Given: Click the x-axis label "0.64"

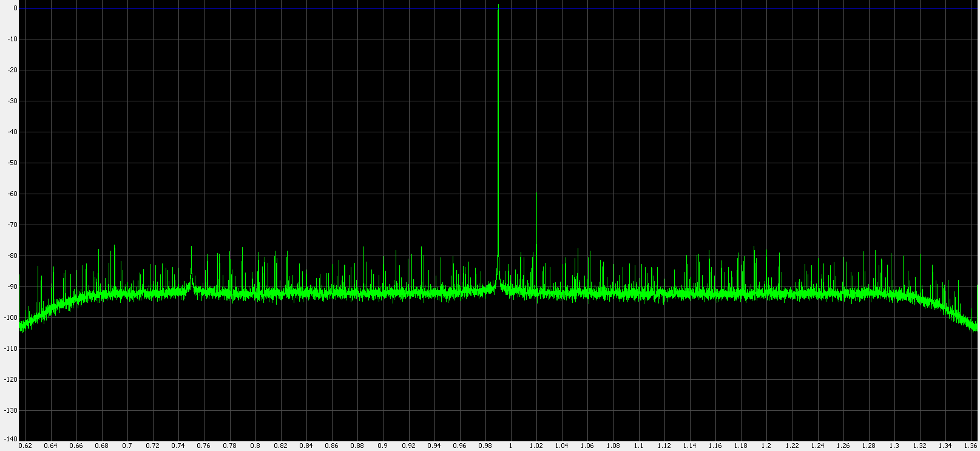Looking at the screenshot, I should 50,446.
